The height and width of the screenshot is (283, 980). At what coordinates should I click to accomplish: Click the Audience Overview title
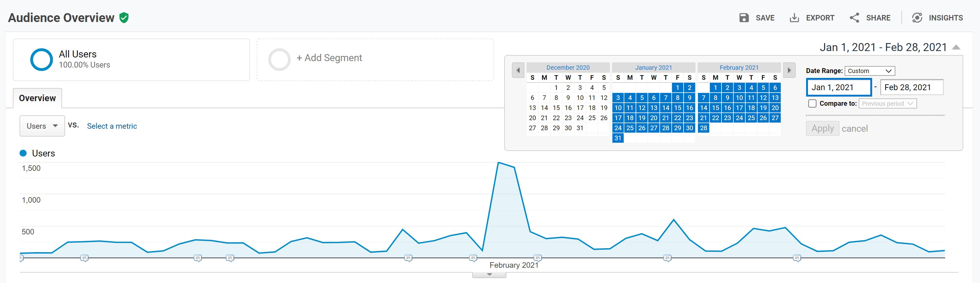pos(61,18)
